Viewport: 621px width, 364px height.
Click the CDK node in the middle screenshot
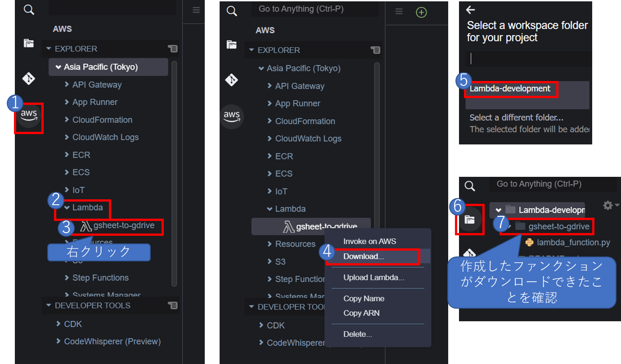coord(275,325)
